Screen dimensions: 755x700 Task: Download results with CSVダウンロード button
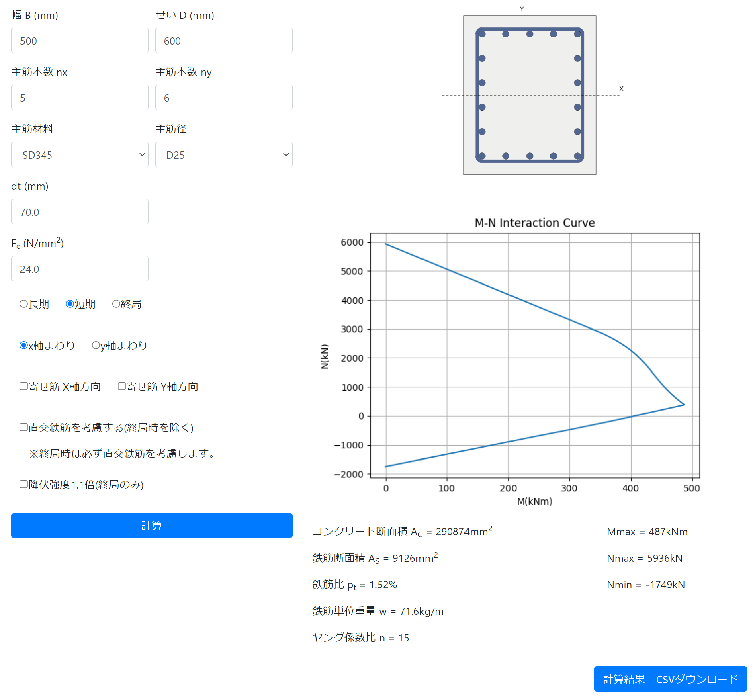click(670, 679)
